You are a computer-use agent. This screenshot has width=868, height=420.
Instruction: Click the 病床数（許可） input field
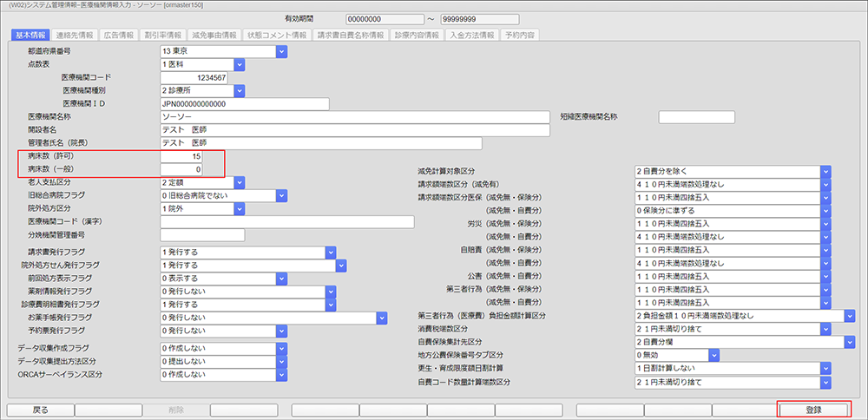(x=181, y=156)
